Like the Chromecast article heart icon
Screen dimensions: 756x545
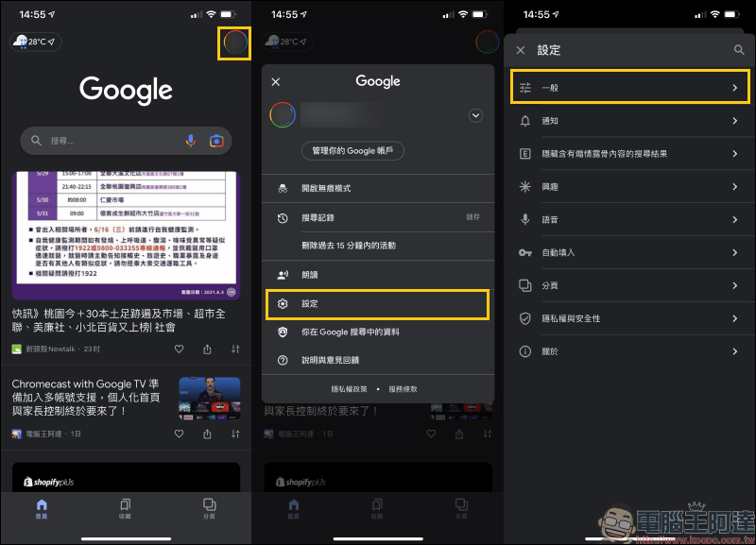point(179,434)
